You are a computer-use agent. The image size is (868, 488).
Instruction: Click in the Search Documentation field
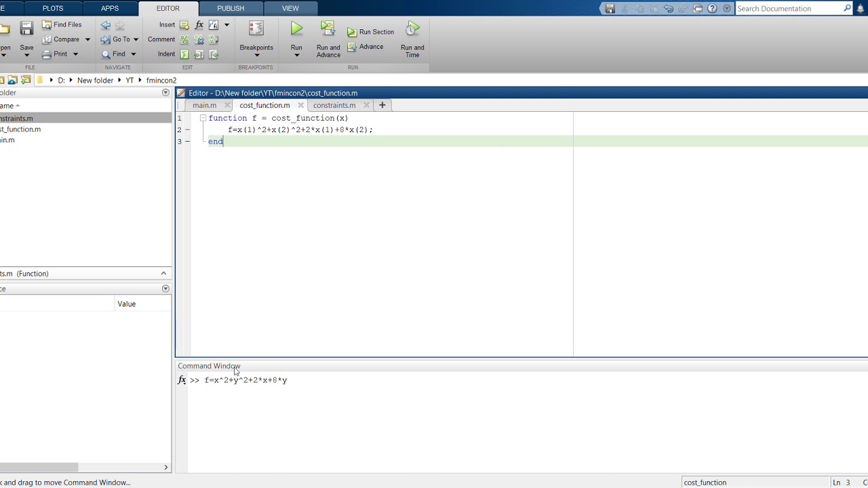coord(789,8)
